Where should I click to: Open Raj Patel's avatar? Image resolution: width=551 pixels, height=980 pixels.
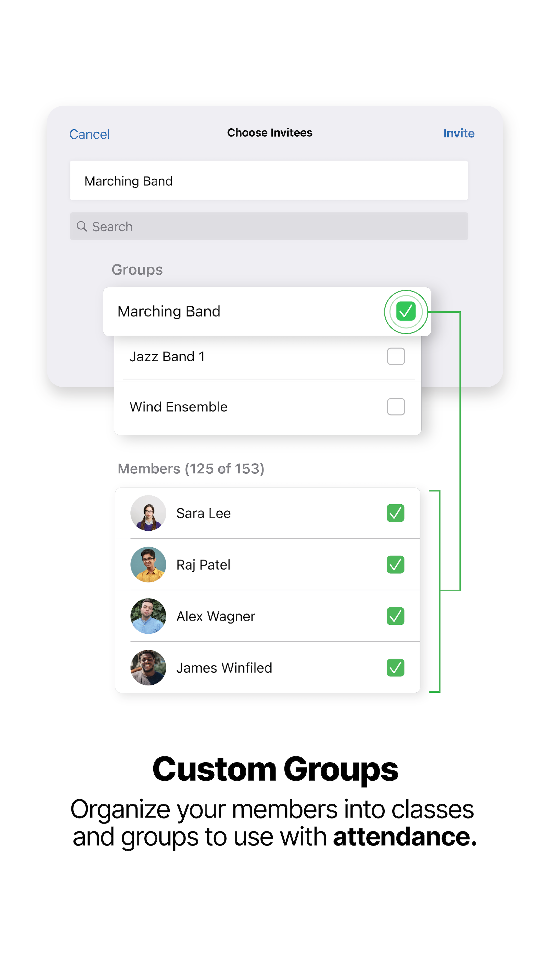click(x=148, y=565)
